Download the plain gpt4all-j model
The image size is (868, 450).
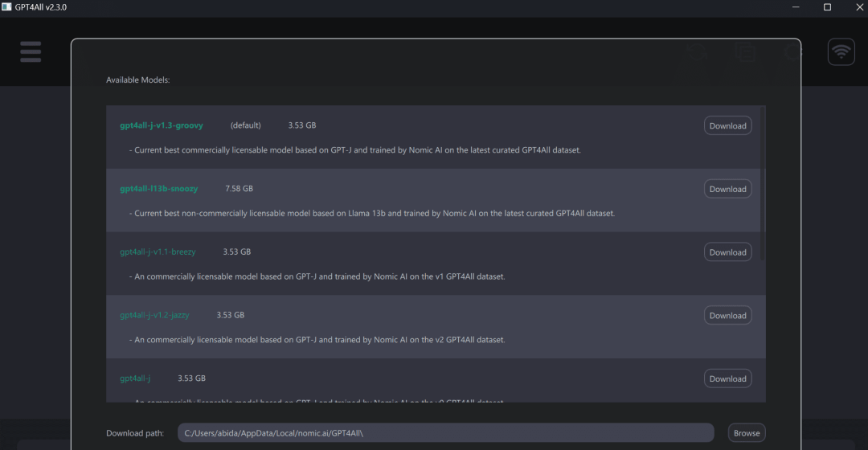(x=727, y=378)
